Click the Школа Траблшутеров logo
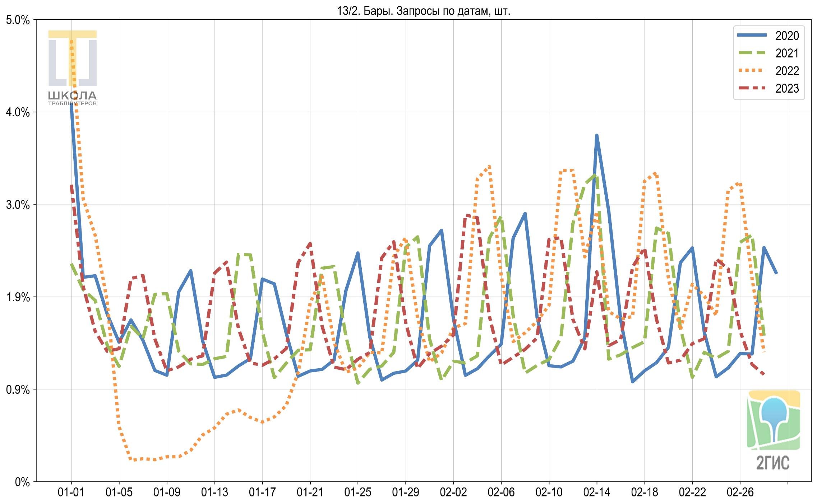Viewport: 817px width, 504px height. [x=73, y=68]
